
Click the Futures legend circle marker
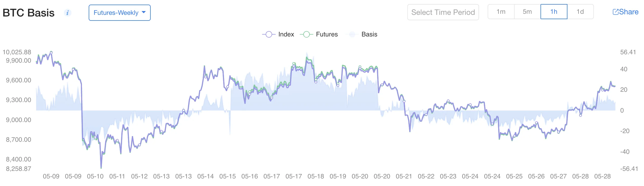pos(306,34)
